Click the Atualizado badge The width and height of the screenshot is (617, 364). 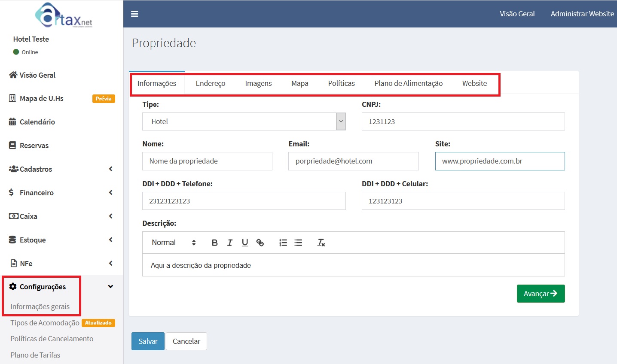(x=98, y=323)
